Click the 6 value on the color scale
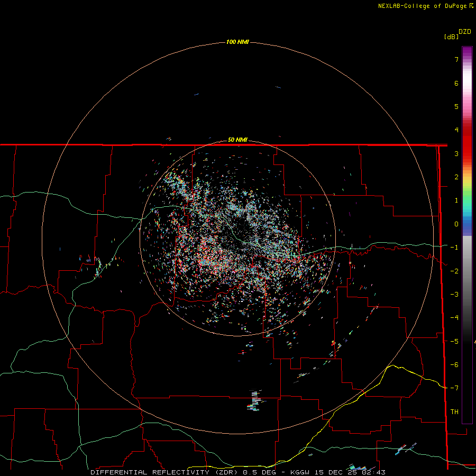 click(456, 83)
